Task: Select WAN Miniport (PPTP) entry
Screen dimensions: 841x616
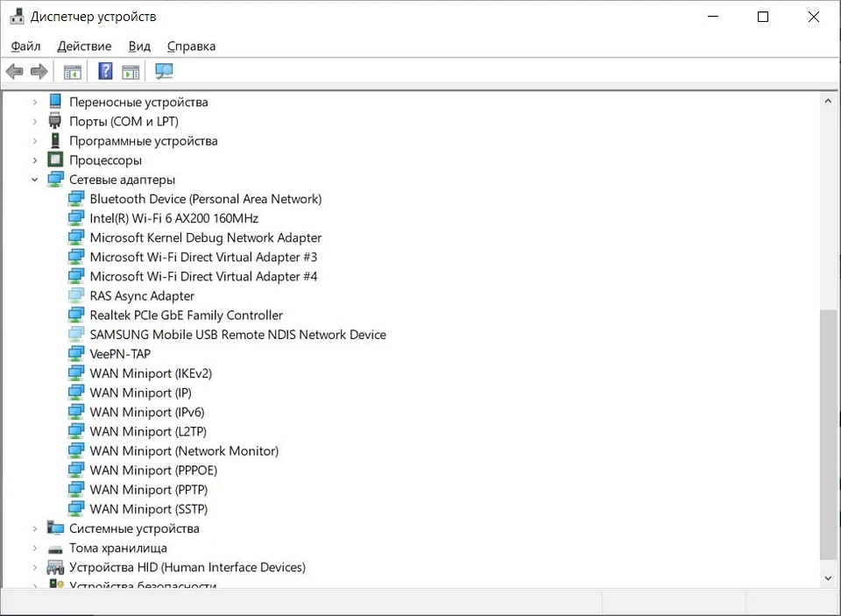Action: (148, 490)
